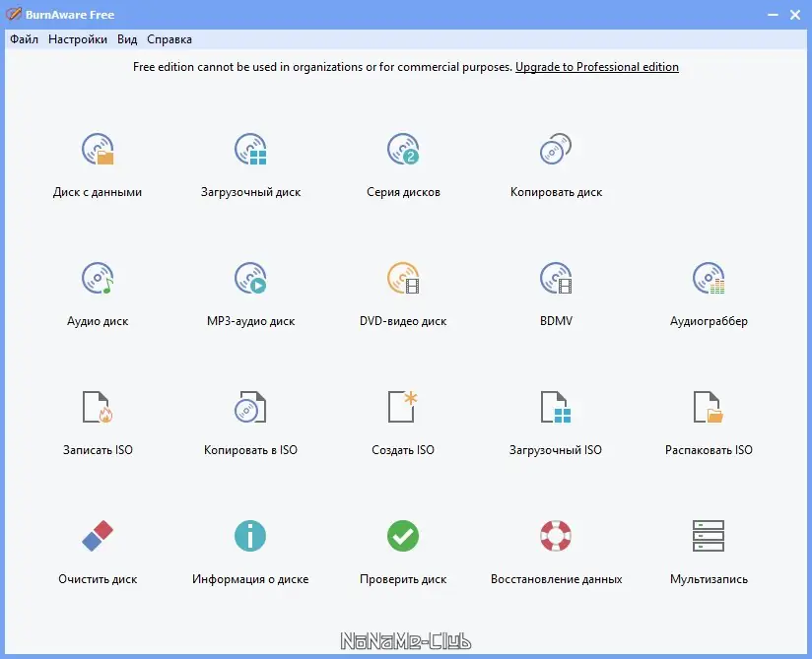Click the 'BDMV' label text

click(556, 321)
